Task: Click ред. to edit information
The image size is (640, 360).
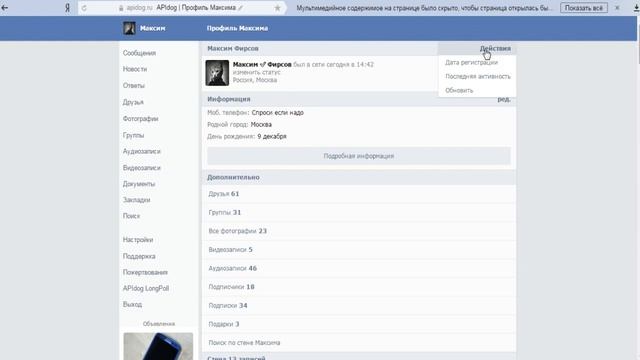Action: coord(504,99)
